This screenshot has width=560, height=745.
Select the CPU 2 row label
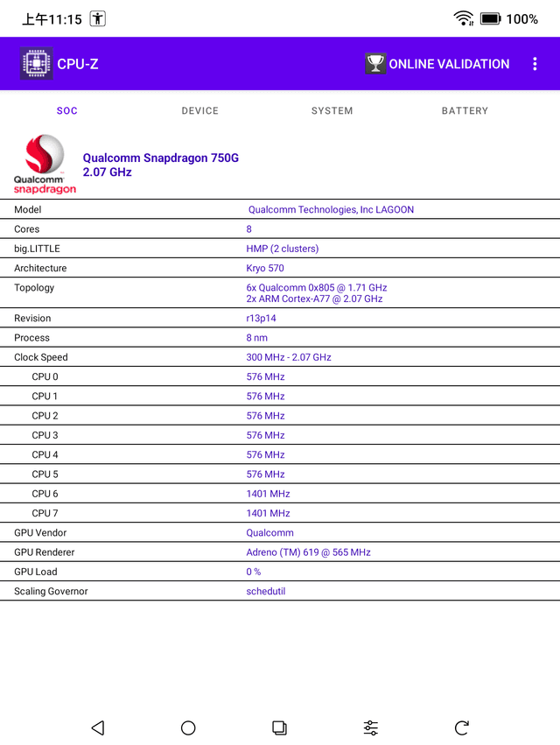[45, 416]
